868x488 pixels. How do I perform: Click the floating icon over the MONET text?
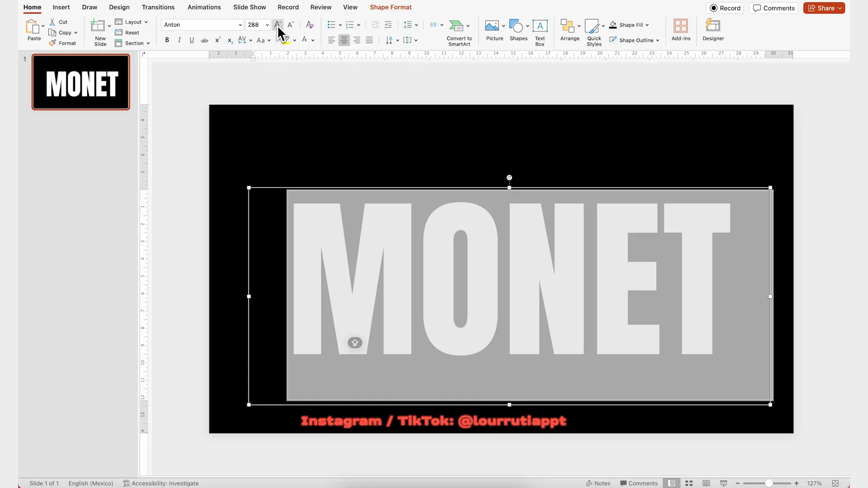tap(355, 343)
